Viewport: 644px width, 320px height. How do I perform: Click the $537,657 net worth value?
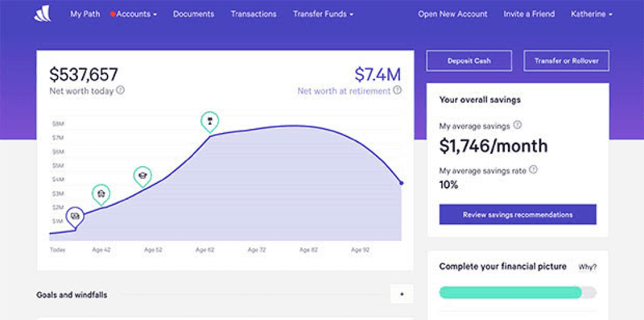click(84, 74)
